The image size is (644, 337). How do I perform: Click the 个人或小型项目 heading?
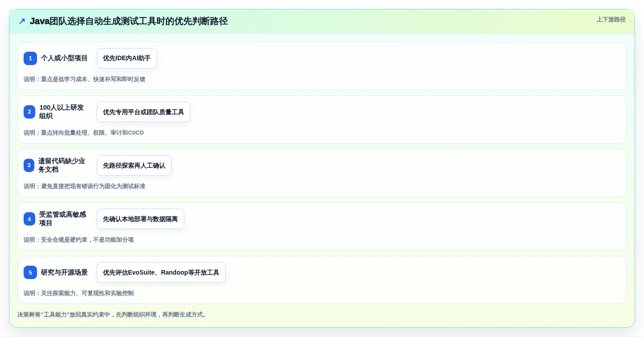tap(64, 58)
